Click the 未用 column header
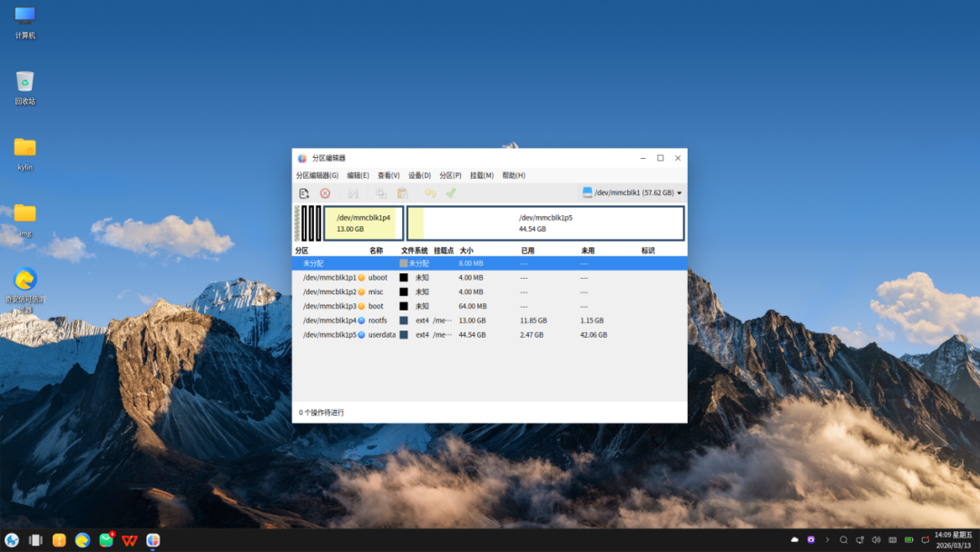This screenshot has width=980, height=552. (587, 251)
